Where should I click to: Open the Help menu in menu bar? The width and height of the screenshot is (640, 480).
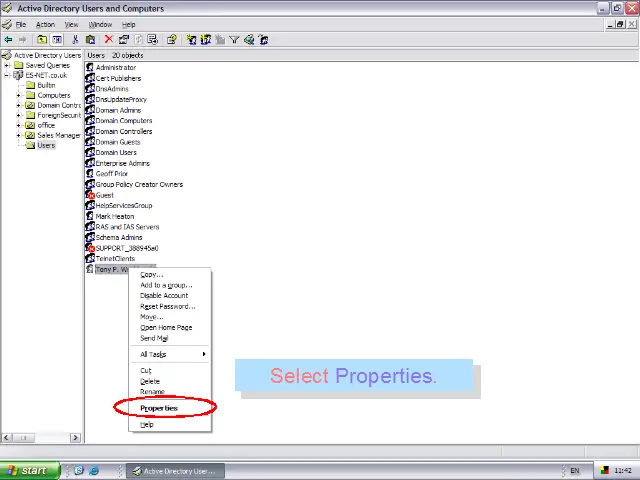(129, 24)
